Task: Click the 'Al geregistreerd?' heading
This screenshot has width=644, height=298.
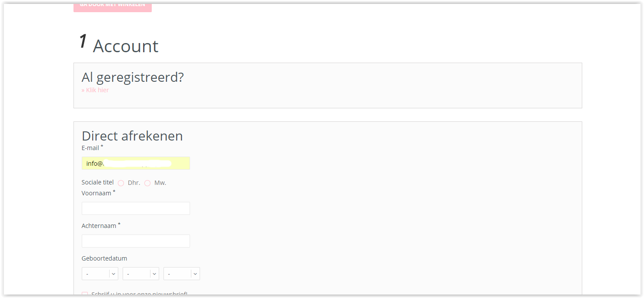Action: (133, 77)
